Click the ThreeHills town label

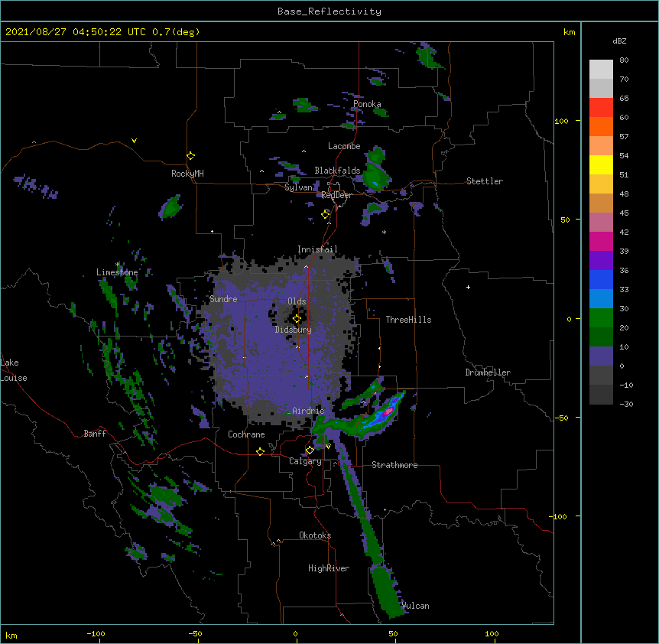pos(408,320)
